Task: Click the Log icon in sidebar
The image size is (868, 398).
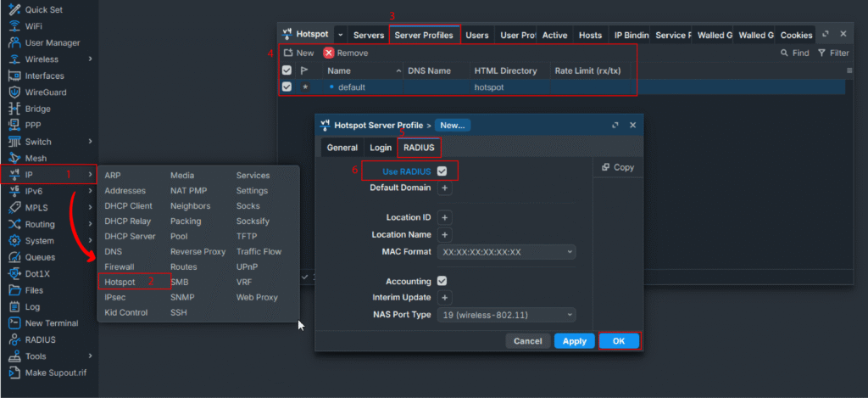Action: point(15,306)
